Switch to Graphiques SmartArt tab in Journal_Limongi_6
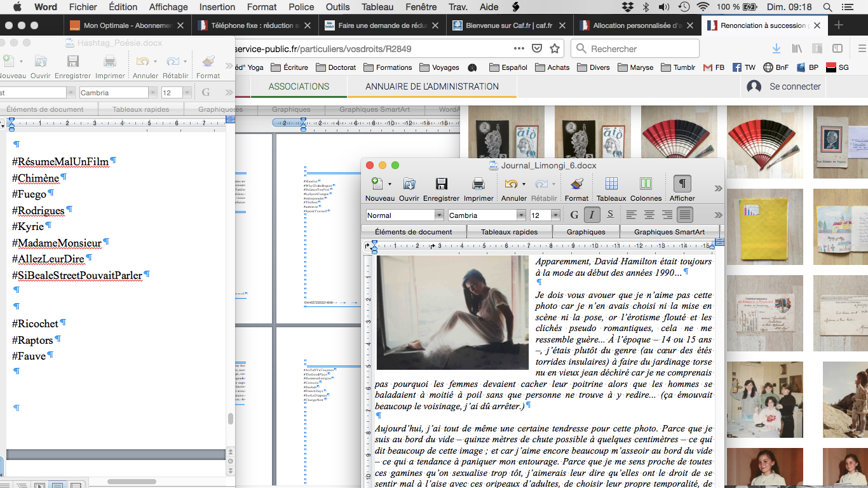This screenshot has height=488, width=868. (x=669, y=232)
